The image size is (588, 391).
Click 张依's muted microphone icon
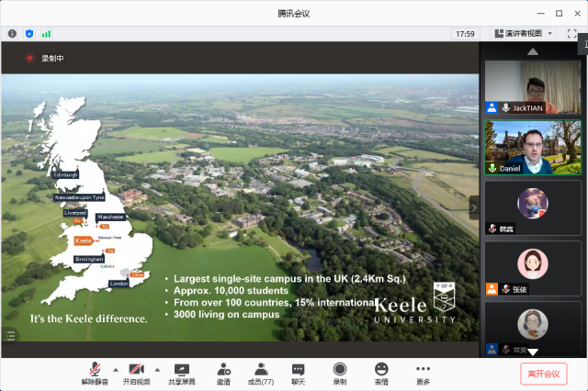(x=506, y=289)
